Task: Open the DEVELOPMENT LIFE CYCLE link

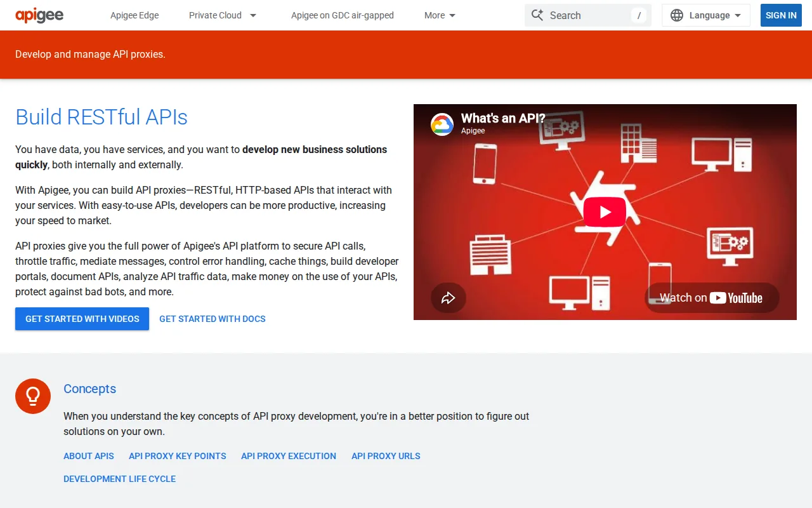Action: (120, 479)
